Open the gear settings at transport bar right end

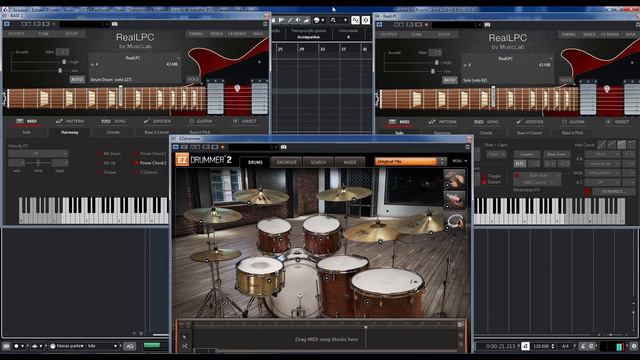[634, 346]
